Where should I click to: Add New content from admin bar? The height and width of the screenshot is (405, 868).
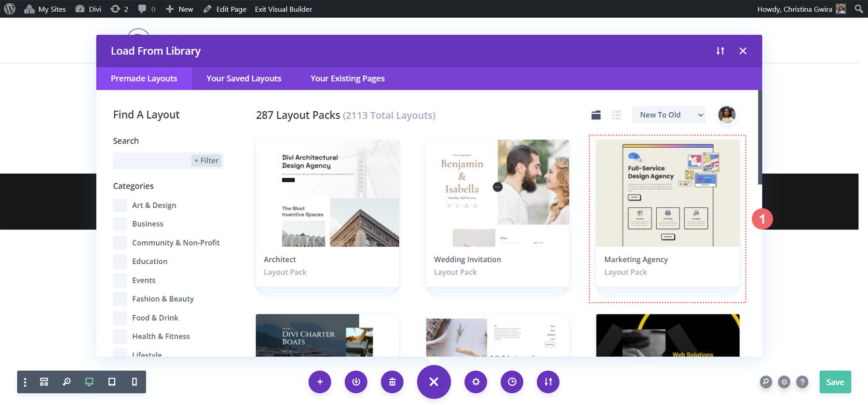pyautogui.click(x=179, y=9)
